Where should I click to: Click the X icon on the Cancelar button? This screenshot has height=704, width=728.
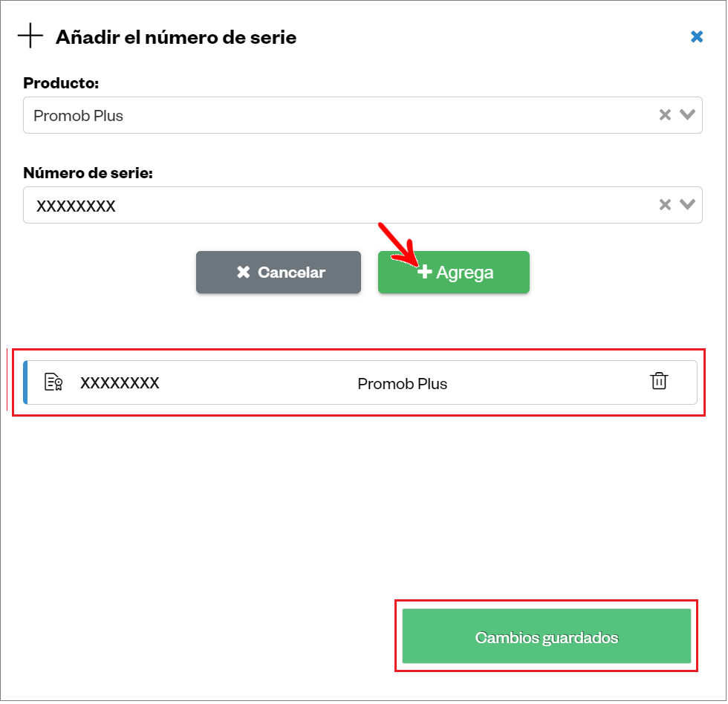(244, 272)
